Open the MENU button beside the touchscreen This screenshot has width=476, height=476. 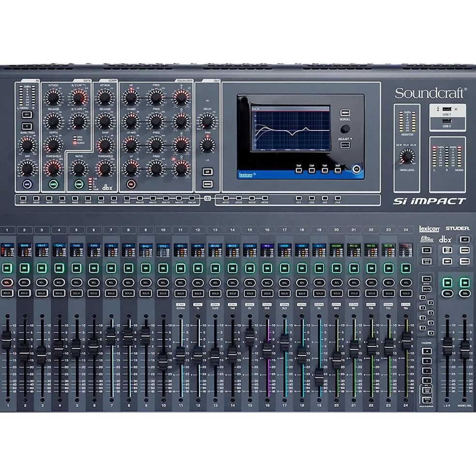pyautogui.click(x=345, y=113)
